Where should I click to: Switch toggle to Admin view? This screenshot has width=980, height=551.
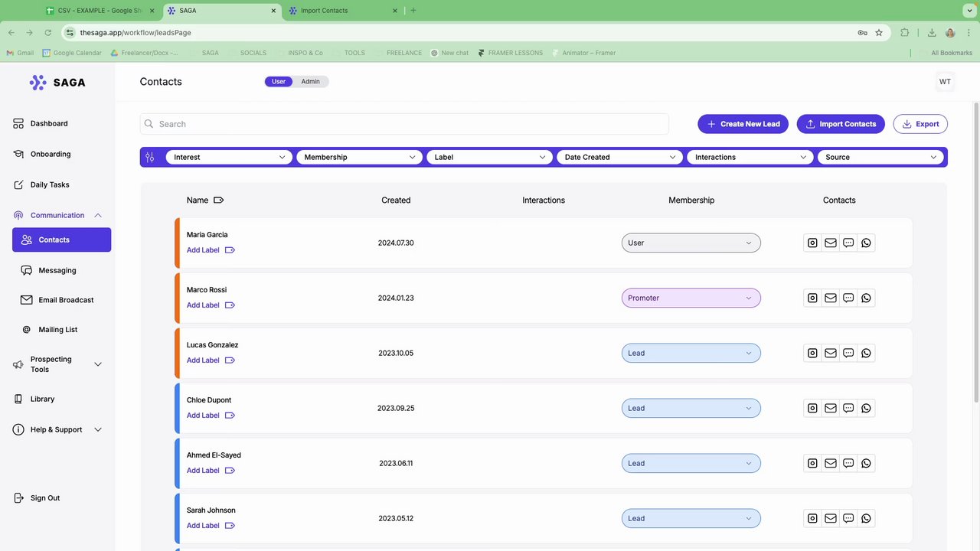[310, 82]
